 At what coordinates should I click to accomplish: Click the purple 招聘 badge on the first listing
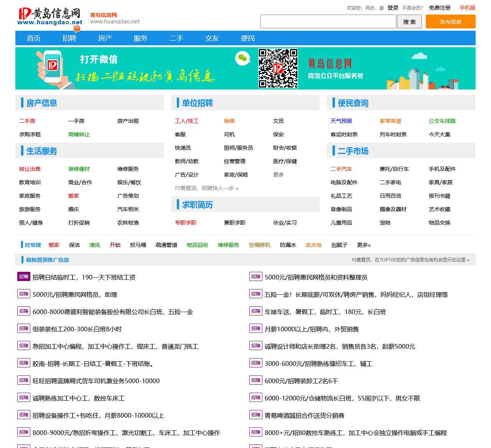23,276
